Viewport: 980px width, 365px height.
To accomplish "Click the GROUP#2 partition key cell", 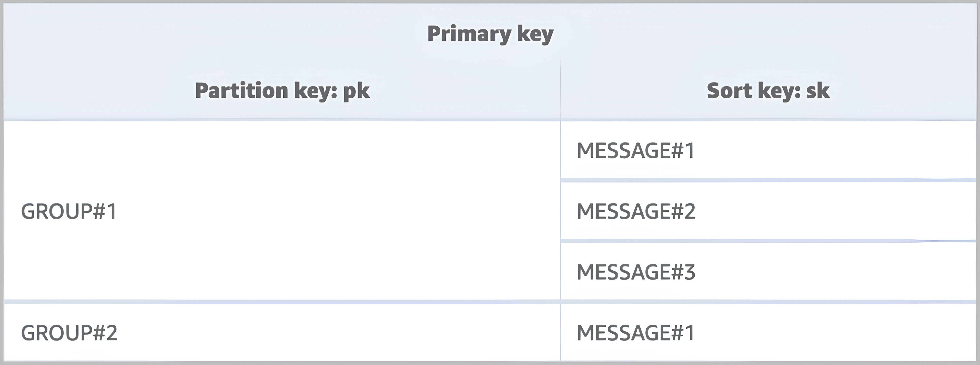I will (x=69, y=333).
